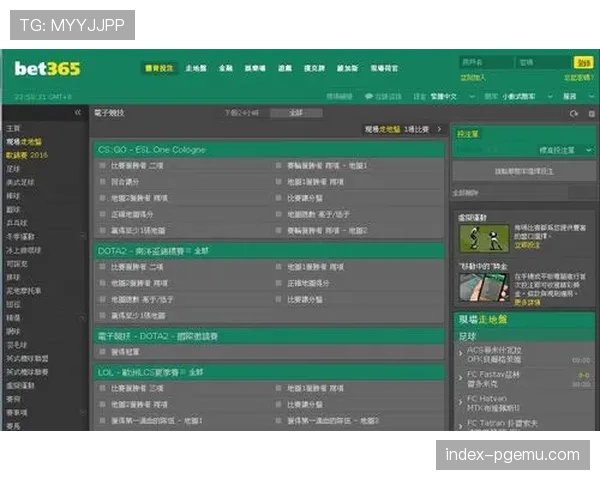Click the icon beside the first DOTA2 market
The height and width of the screenshot is (480, 600).
coord(103,268)
